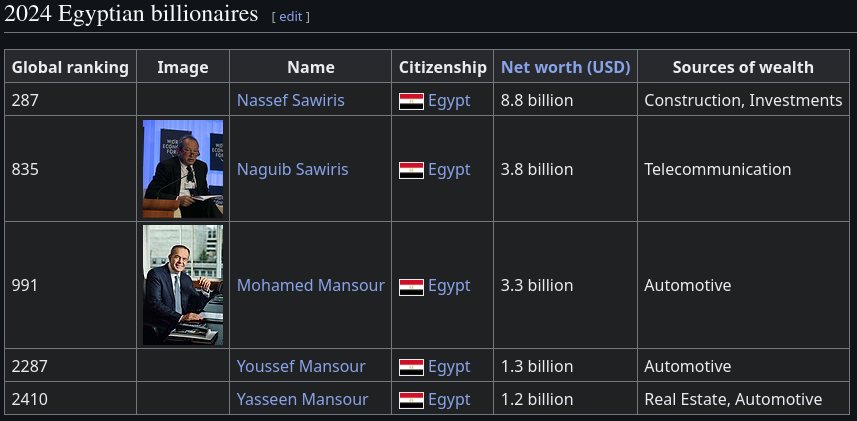Open Youssef Mansour article link
The height and width of the screenshot is (421, 857).
[300, 366]
